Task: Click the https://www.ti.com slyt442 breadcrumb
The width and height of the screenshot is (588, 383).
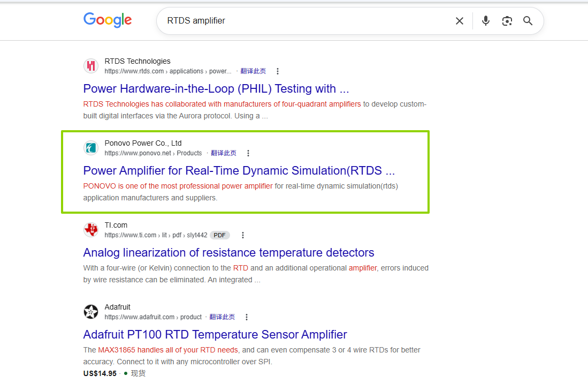Action: (156, 235)
